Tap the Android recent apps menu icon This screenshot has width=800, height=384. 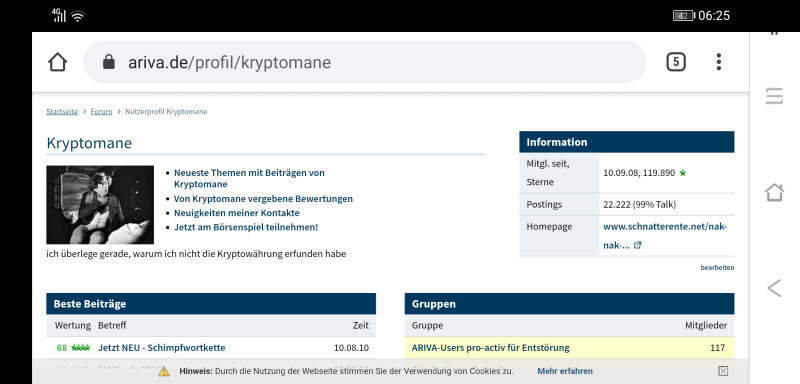[774, 96]
